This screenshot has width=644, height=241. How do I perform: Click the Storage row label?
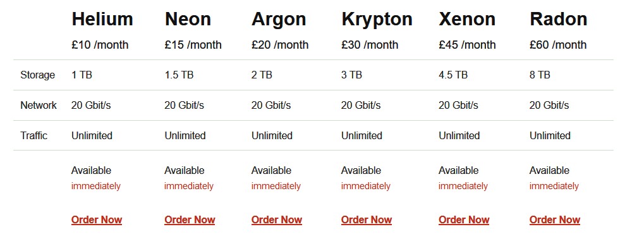pyautogui.click(x=38, y=75)
